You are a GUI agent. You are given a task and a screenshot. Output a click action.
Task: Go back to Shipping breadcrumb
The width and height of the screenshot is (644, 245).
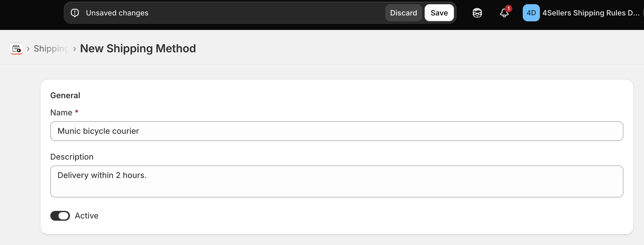click(x=51, y=49)
